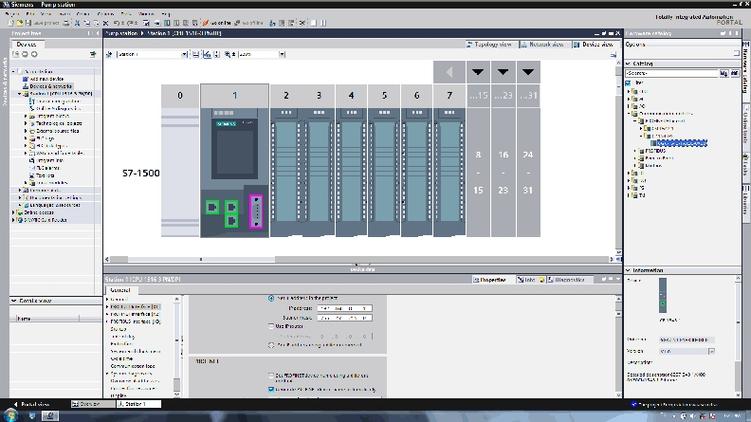Switch to Topology view tab
The height and width of the screenshot is (422, 751).
coord(489,44)
